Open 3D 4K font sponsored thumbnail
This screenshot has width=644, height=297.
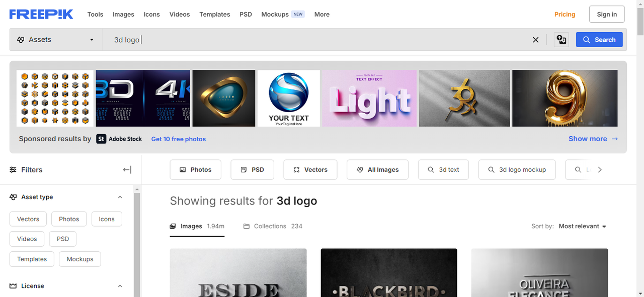pos(143,98)
